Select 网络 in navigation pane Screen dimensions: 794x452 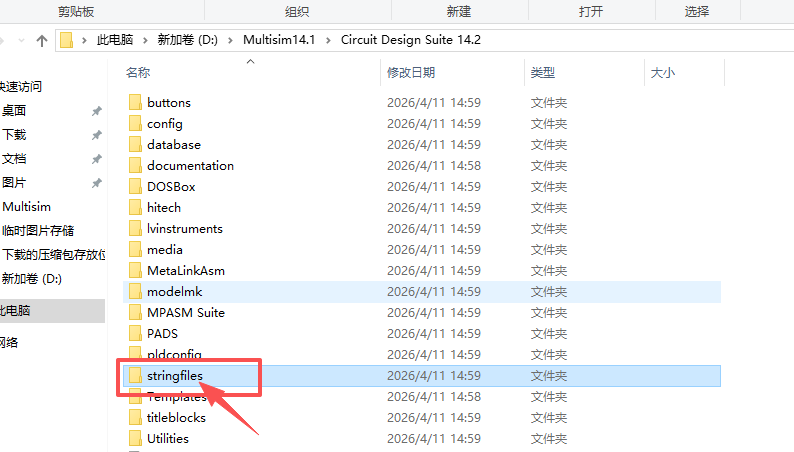[9, 342]
